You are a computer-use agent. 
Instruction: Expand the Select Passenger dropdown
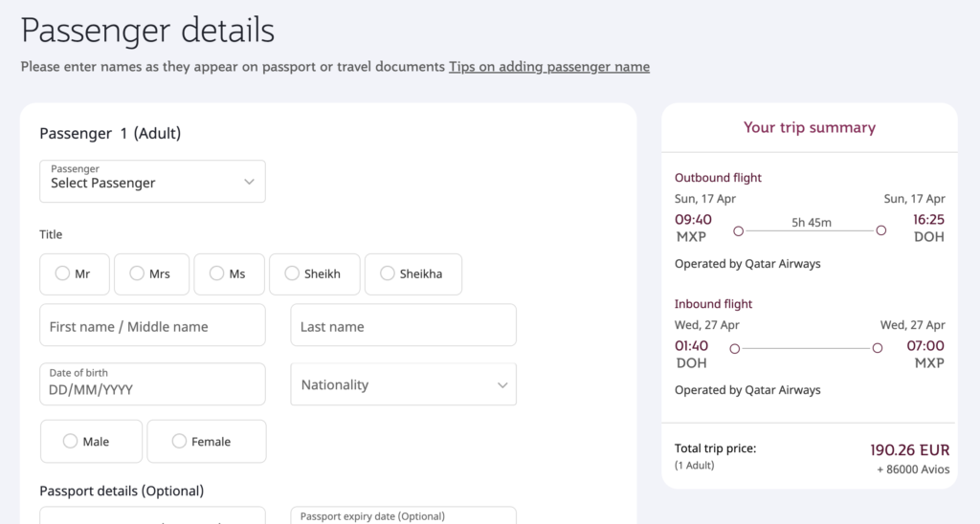pyautogui.click(x=152, y=181)
